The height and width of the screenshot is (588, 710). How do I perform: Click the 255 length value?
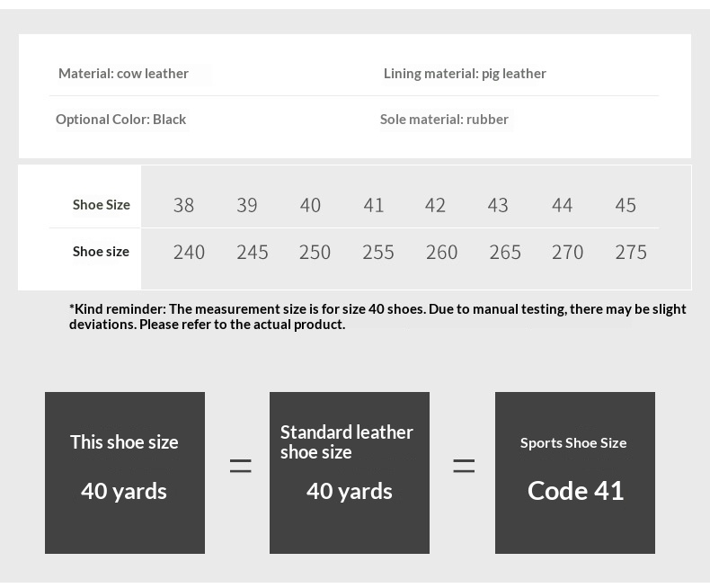point(378,252)
